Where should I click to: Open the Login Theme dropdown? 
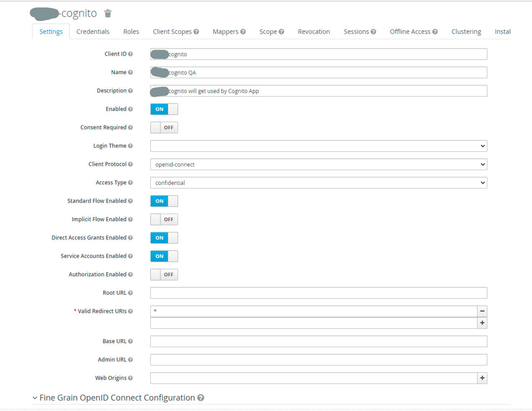(x=318, y=146)
